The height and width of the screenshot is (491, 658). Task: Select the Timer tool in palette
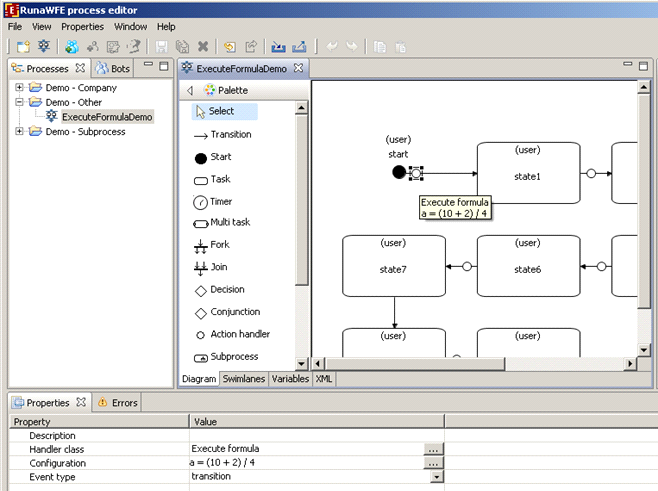[219, 201]
